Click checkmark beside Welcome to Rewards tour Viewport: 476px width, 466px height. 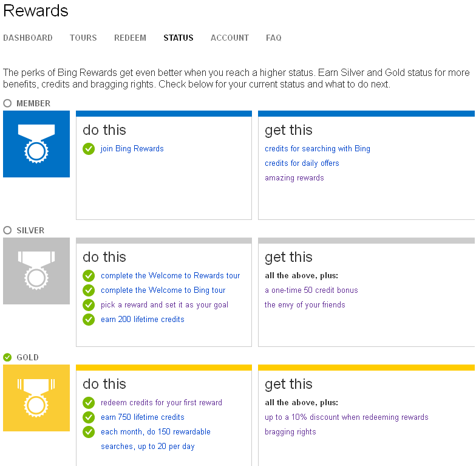(89, 276)
